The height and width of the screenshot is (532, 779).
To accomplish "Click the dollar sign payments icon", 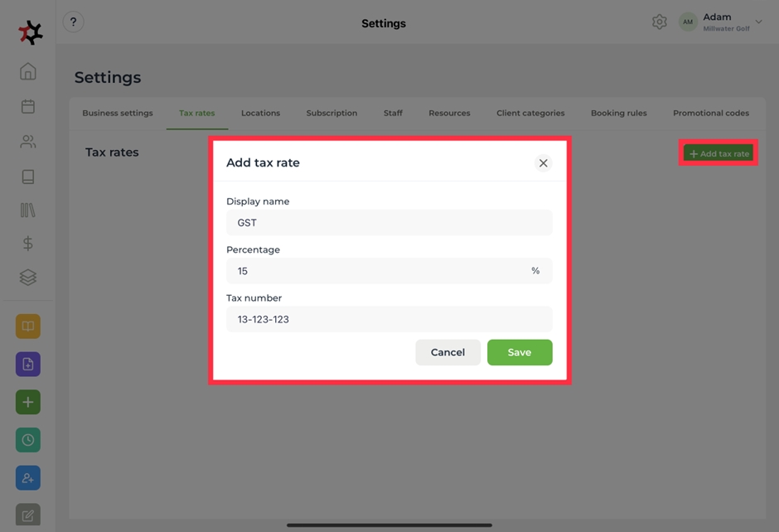I will pos(28,243).
